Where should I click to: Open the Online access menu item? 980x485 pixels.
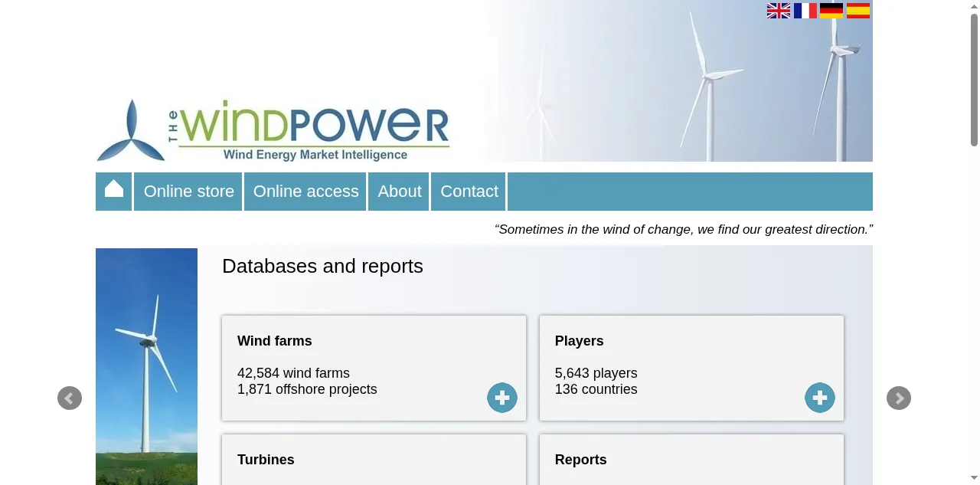(x=305, y=192)
